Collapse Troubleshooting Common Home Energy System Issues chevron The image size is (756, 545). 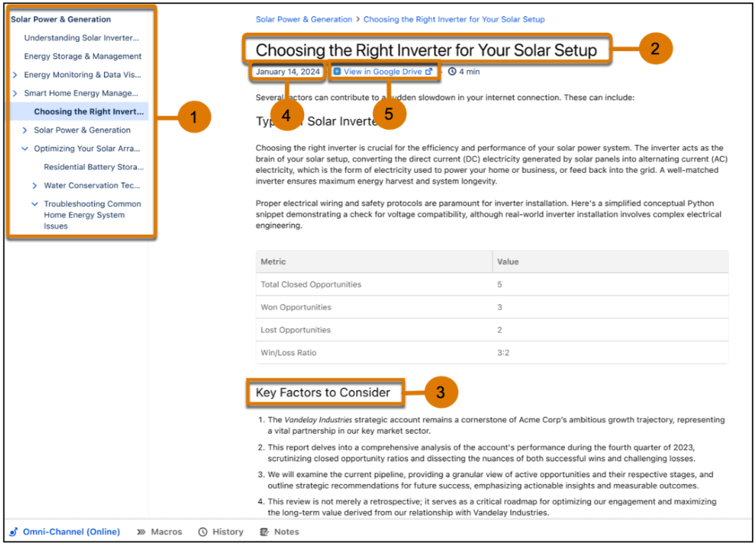[35, 204]
